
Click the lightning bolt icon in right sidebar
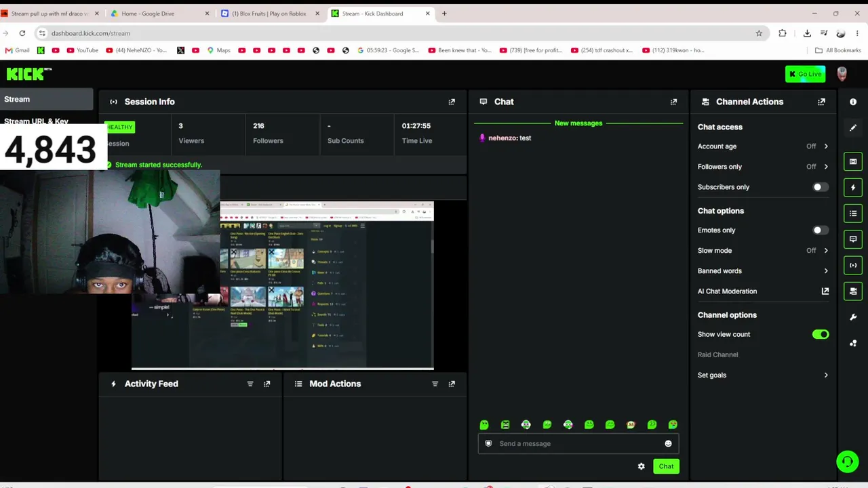click(853, 187)
